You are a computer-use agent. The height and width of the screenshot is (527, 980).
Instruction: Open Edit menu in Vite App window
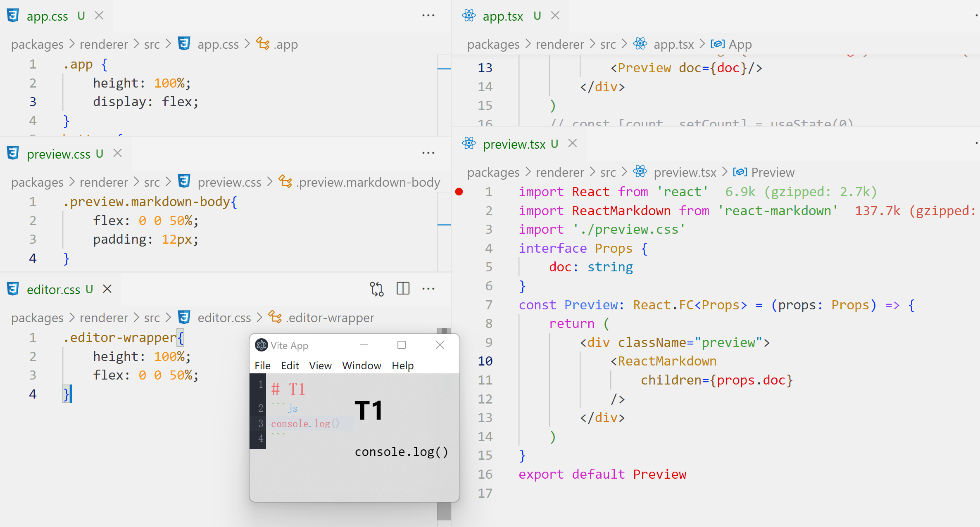pos(290,366)
